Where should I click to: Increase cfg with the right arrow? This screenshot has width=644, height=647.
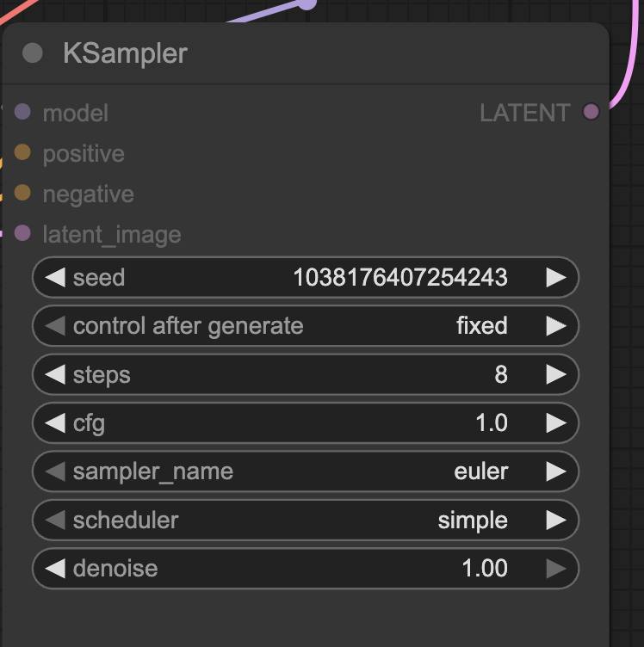click(x=556, y=423)
